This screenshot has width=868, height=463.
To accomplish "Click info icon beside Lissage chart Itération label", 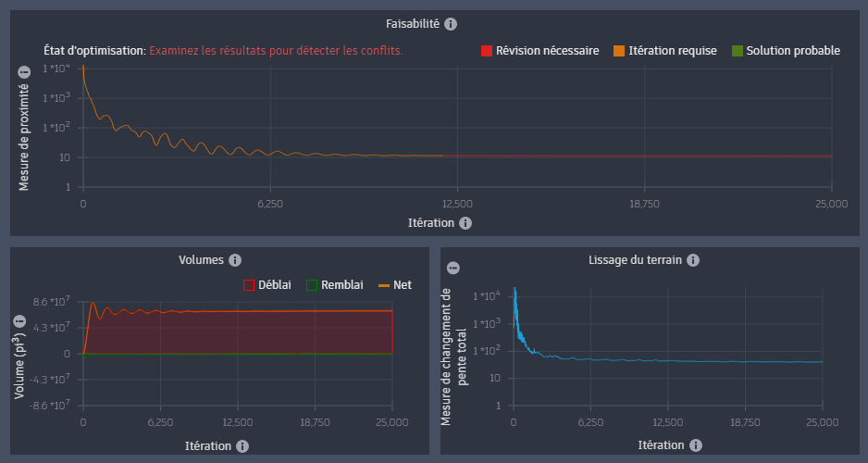I will coord(696,445).
